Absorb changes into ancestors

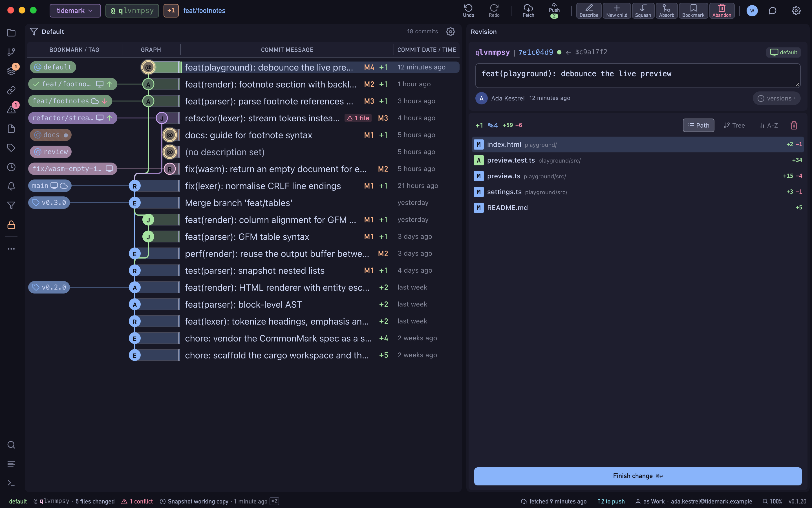tap(667, 11)
